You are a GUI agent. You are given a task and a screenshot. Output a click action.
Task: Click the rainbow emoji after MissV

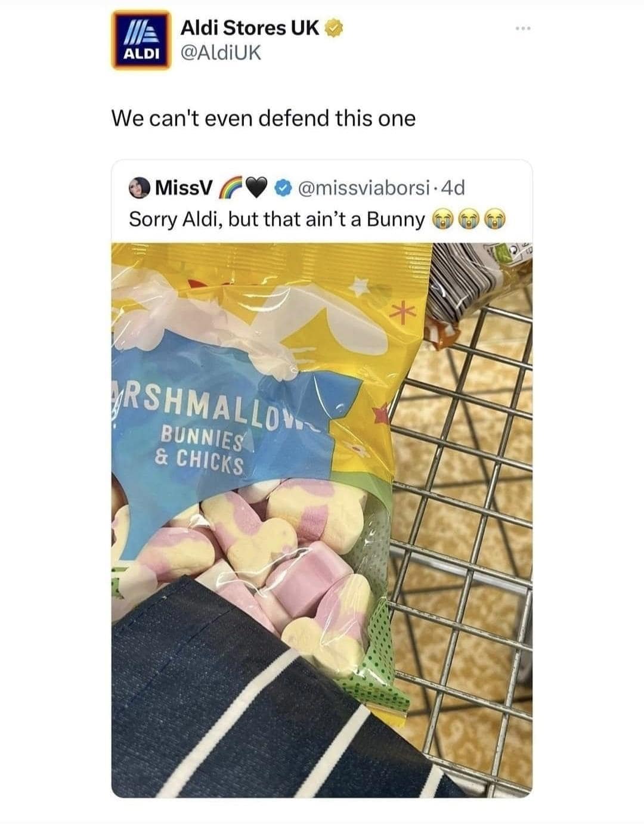tap(230, 188)
